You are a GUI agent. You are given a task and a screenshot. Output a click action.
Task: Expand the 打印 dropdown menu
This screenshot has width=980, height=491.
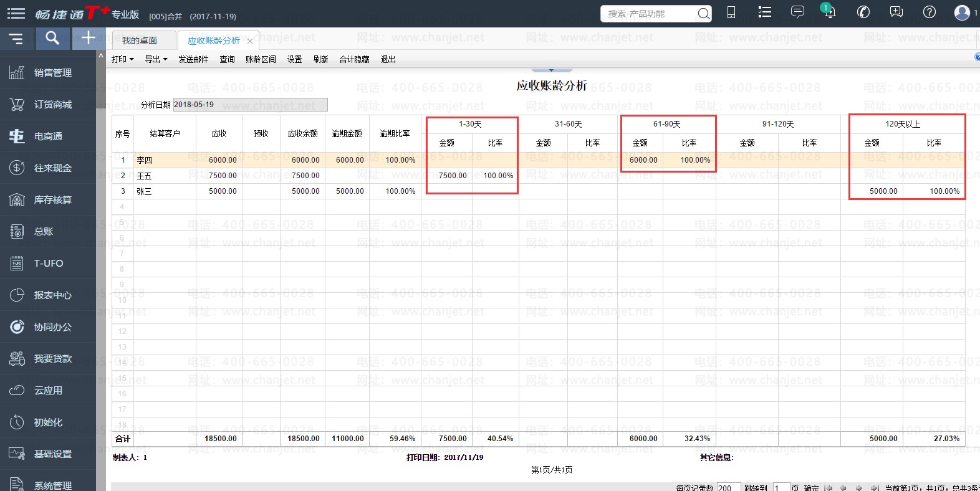click(122, 59)
